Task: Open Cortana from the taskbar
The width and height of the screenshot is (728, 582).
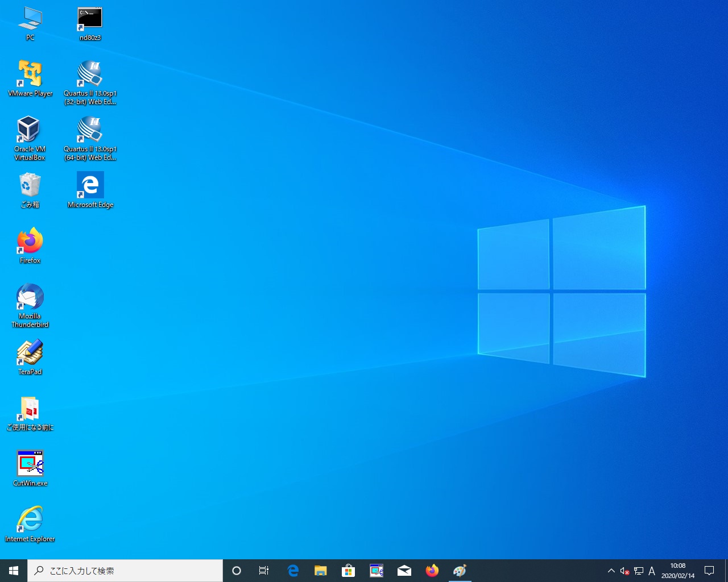Action: point(237,571)
